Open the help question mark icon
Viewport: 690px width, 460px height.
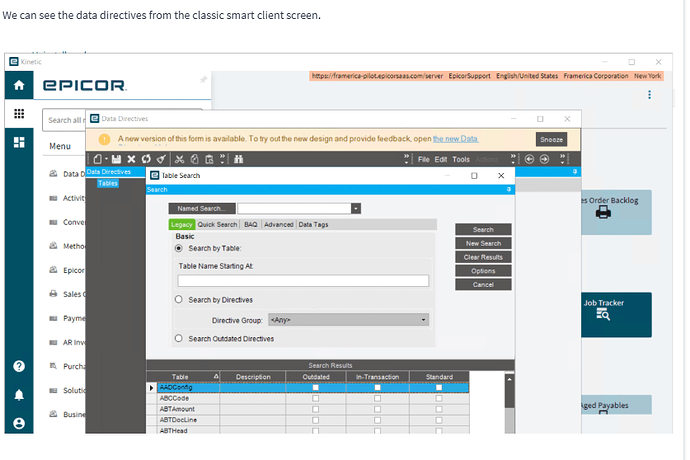click(19, 366)
